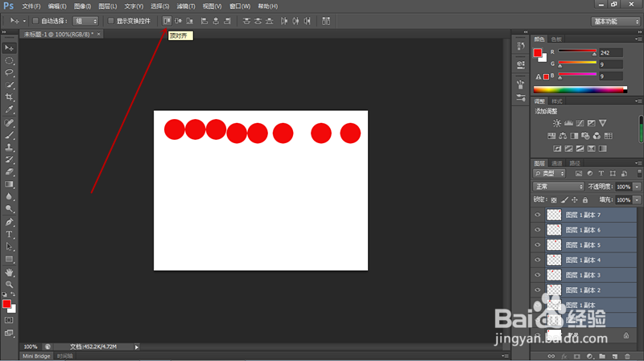Select the Hand tool
Viewport: 644px width, 361px height.
click(x=9, y=273)
